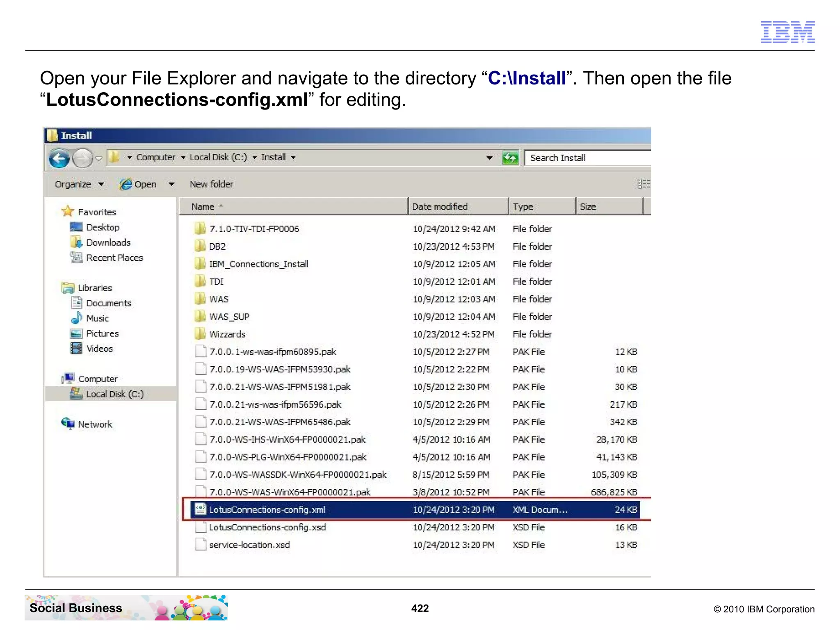Click the file icon of LotusConnections-config.xsd

[201, 527]
